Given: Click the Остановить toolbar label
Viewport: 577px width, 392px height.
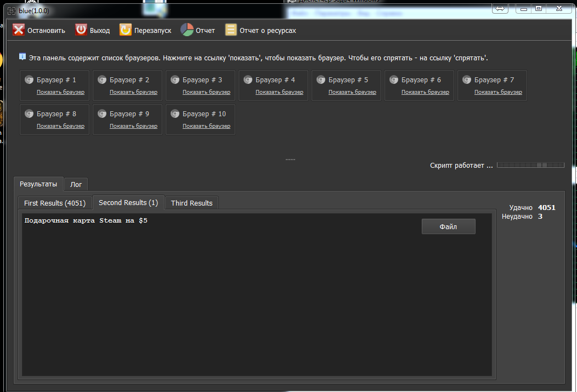Looking at the screenshot, I should click(47, 31).
